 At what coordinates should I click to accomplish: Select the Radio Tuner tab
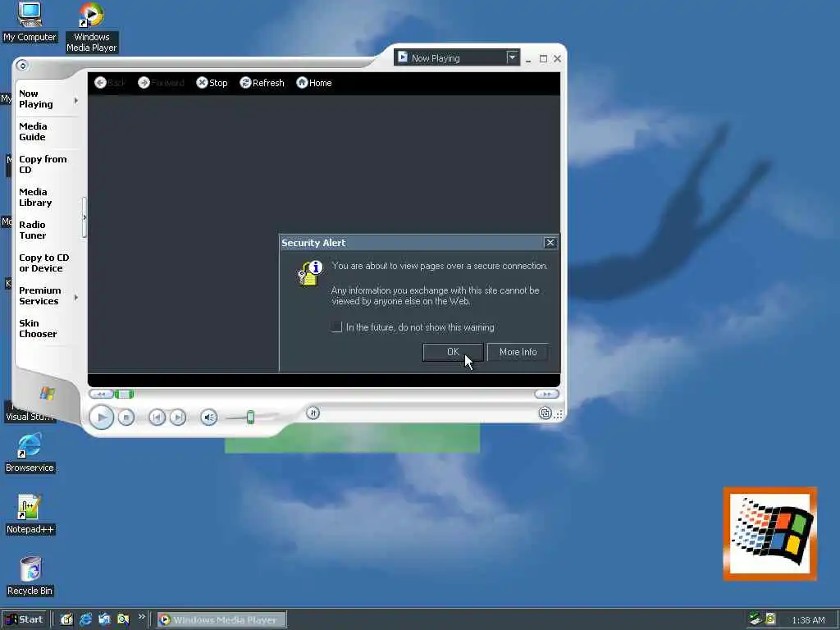32,230
